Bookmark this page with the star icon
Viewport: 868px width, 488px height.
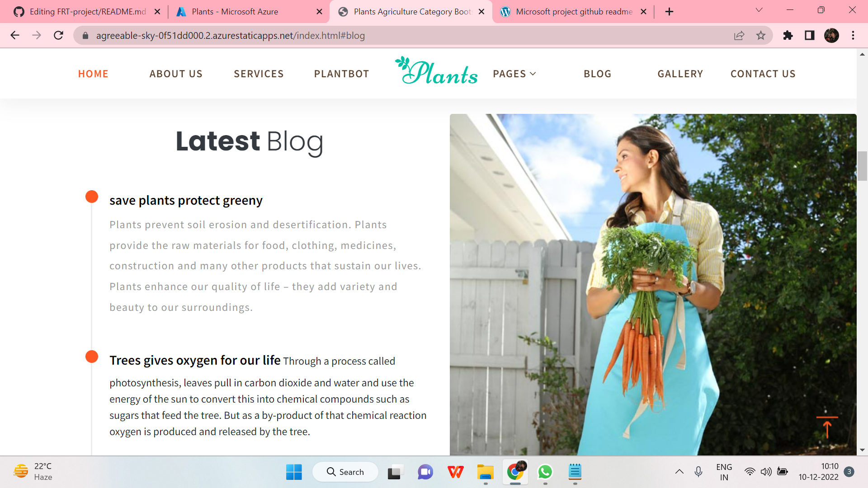click(761, 35)
